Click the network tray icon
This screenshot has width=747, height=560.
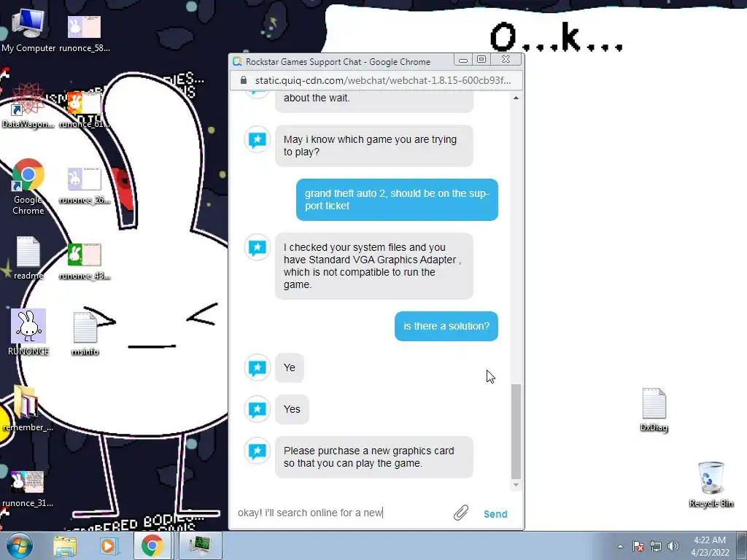coord(656,546)
